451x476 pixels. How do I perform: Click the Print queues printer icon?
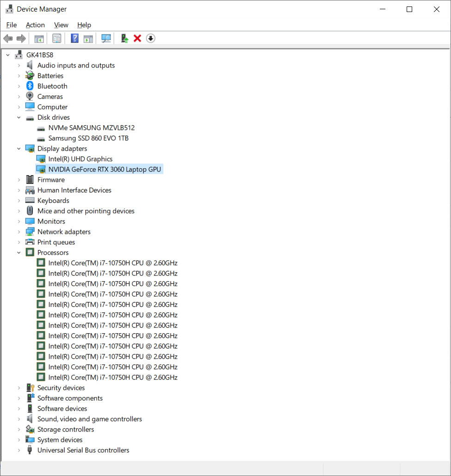click(x=30, y=242)
